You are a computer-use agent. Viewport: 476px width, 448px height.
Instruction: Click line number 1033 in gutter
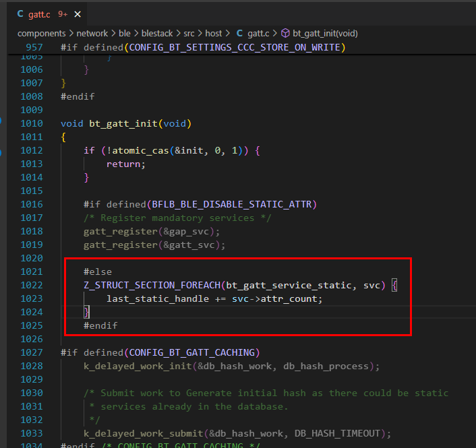32,433
